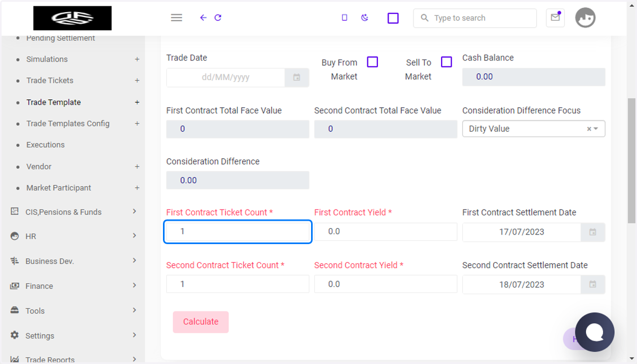Viewport: 637px width, 364px height.
Task: Expand the Vendor submenu
Action: coord(137,167)
